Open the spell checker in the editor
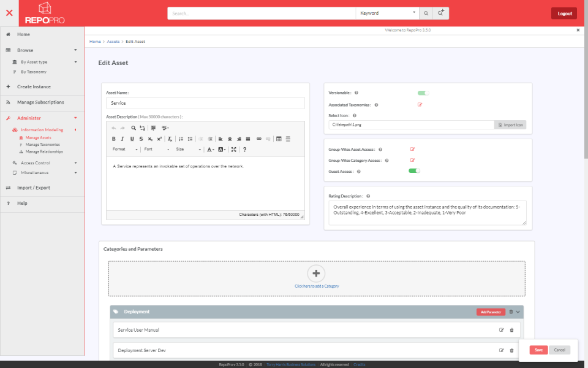The image size is (588, 368). click(x=164, y=128)
